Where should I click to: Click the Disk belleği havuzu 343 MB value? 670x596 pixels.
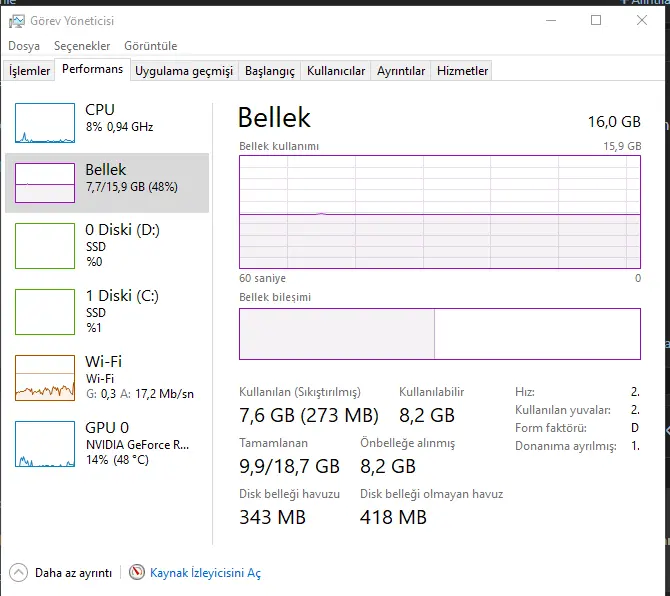click(x=273, y=517)
